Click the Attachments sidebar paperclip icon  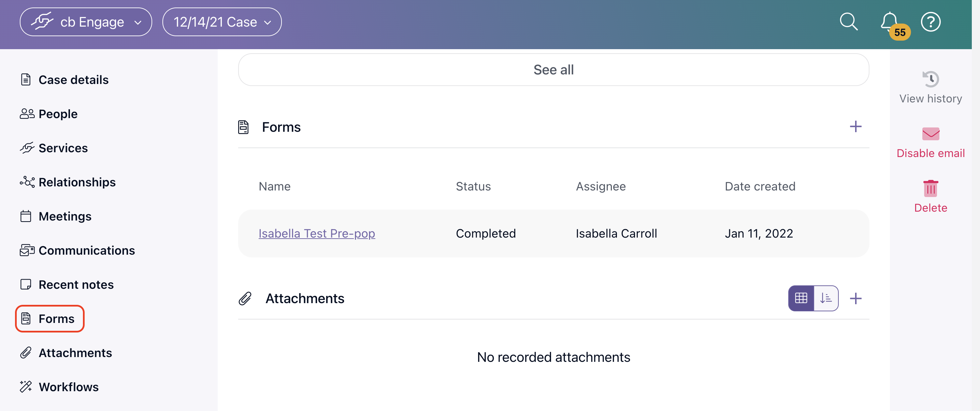(x=26, y=353)
